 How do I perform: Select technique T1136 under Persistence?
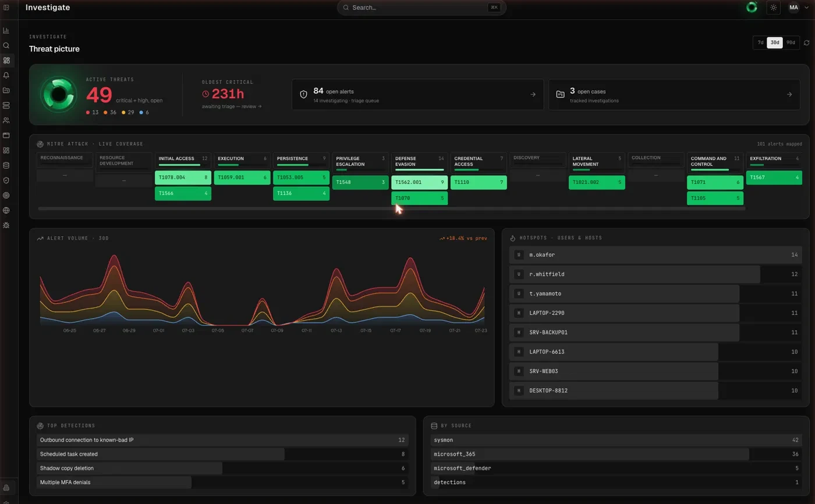tap(301, 193)
